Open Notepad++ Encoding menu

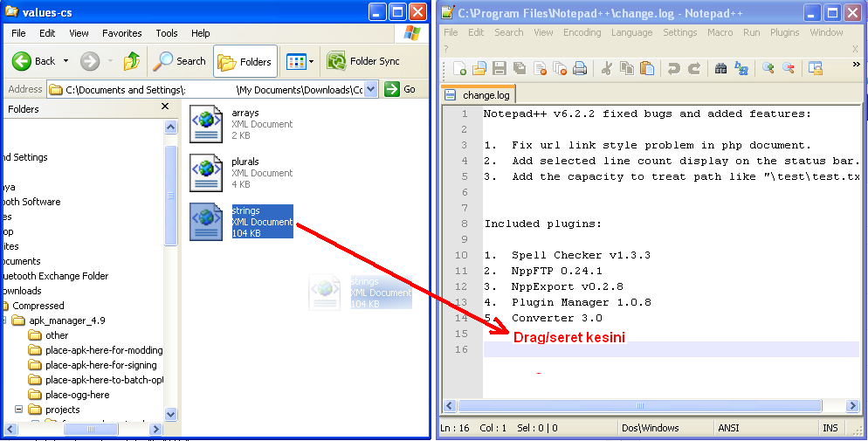pyautogui.click(x=582, y=32)
